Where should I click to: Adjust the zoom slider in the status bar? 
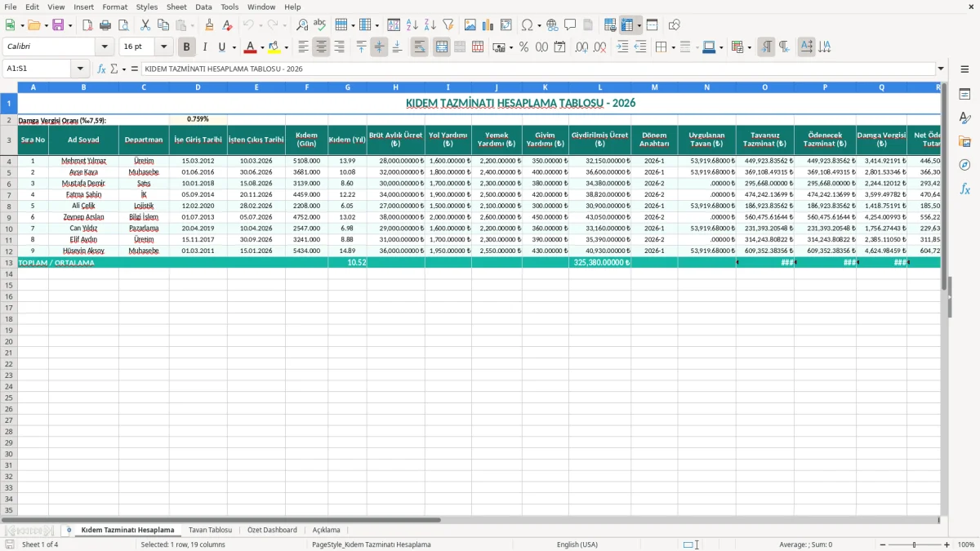(914, 544)
